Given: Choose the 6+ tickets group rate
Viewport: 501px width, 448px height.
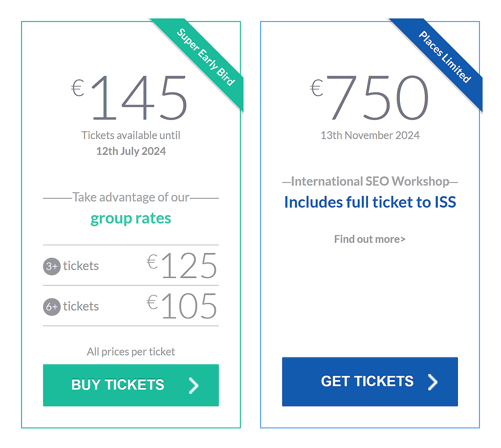Looking at the screenshot, I should coord(130,306).
